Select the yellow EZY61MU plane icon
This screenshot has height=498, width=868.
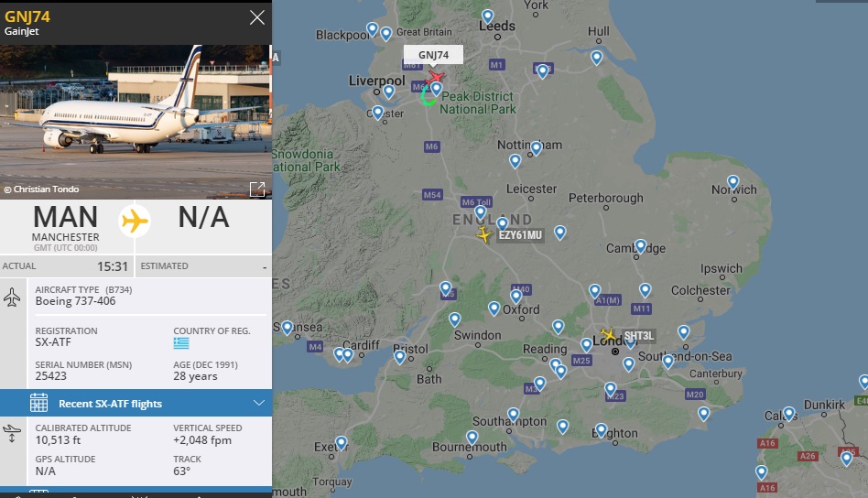pyautogui.click(x=483, y=235)
